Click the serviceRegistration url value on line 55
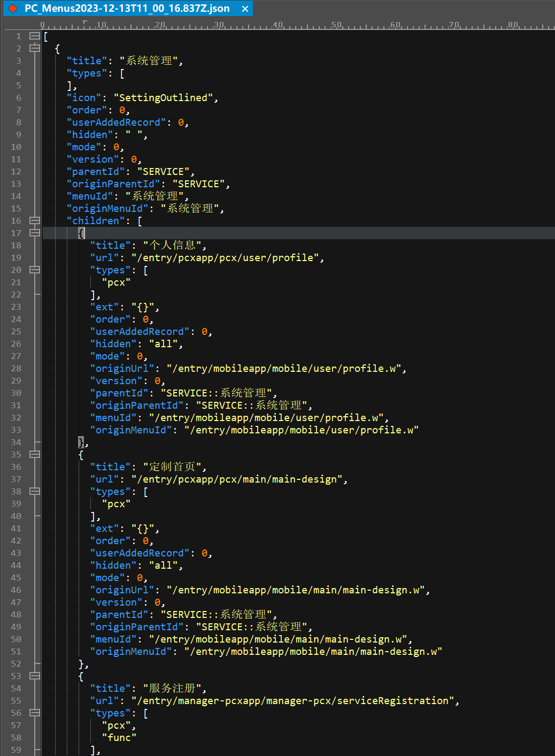The width and height of the screenshot is (555, 756). pyautogui.click(x=292, y=700)
